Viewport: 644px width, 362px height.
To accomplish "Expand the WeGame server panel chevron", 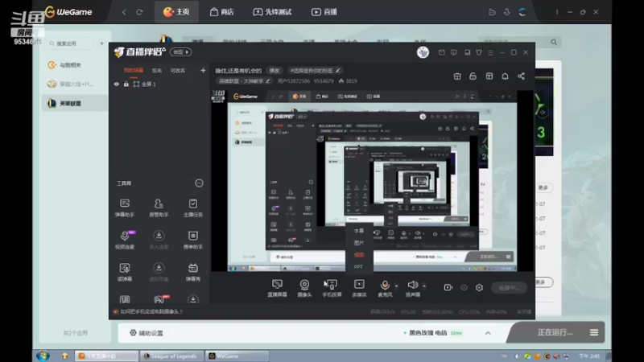I will pos(488,333).
